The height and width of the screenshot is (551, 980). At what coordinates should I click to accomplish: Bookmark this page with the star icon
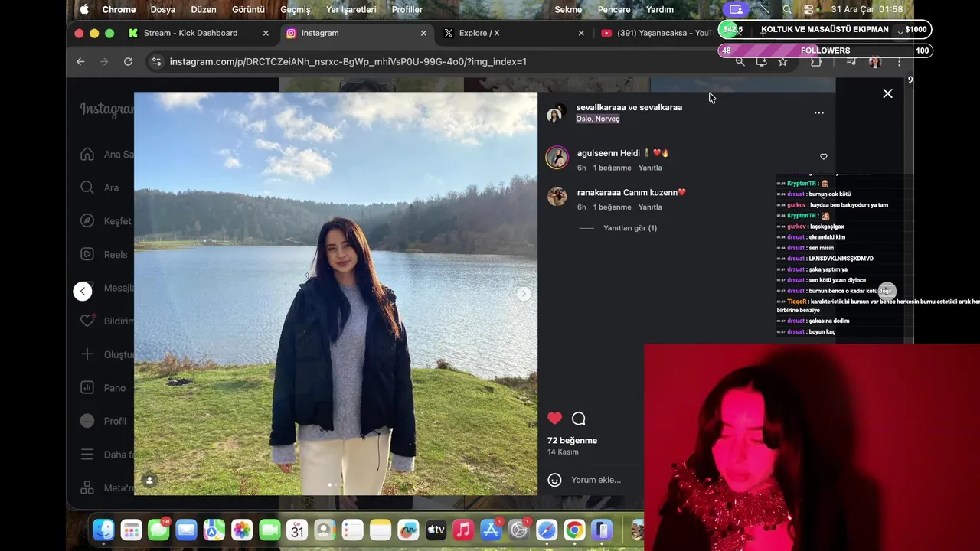click(x=782, y=61)
